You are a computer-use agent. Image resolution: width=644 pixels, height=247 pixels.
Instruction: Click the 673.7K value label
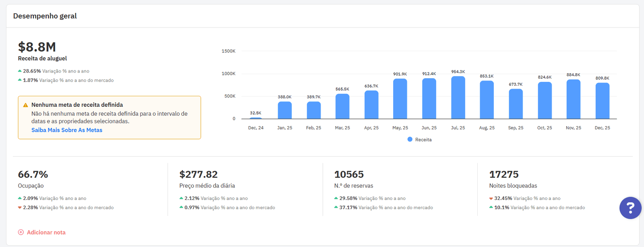[516, 85]
